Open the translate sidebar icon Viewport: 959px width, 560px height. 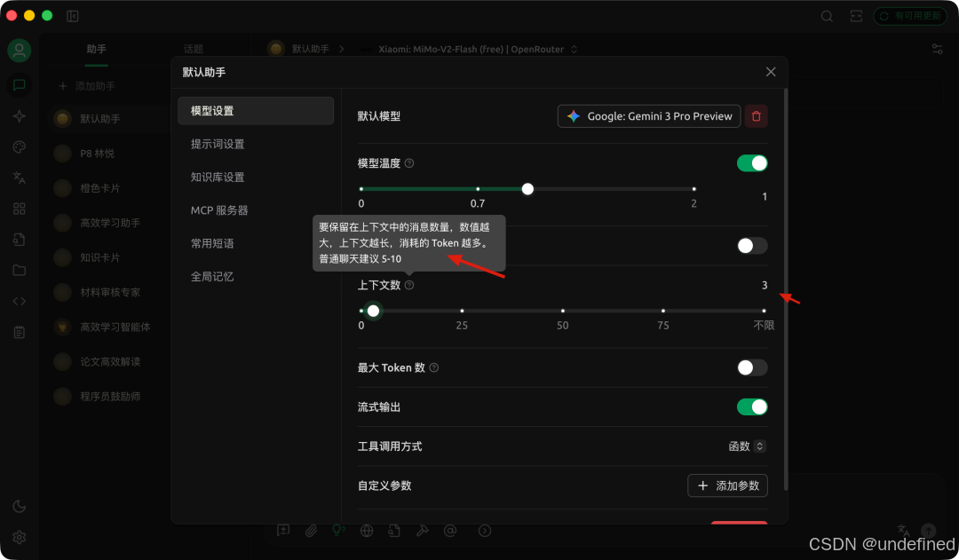tap(19, 177)
